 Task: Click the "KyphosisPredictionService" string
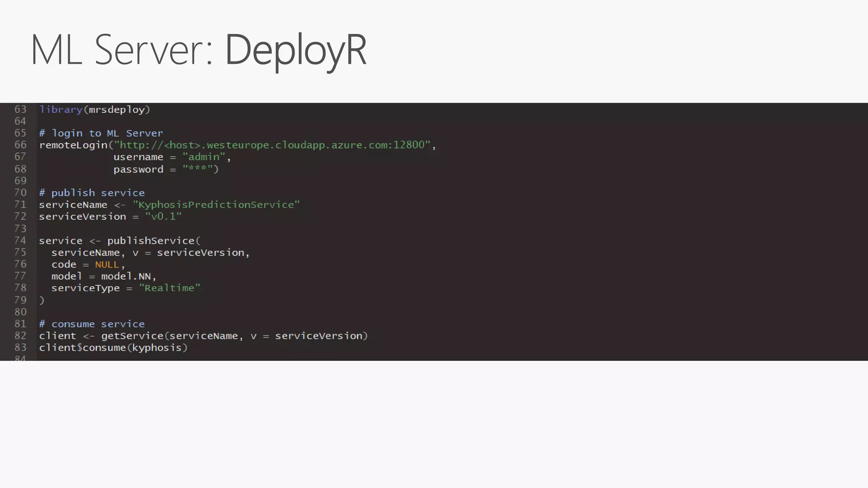point(216,205)
